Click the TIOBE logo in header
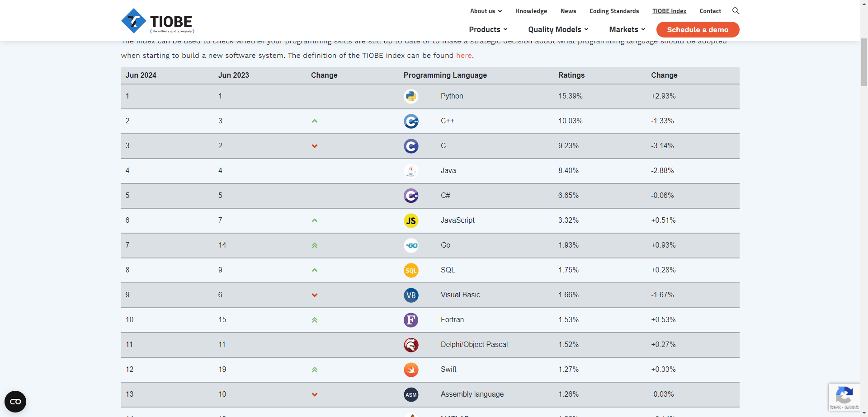868x417 pixels. coord(157,21)
